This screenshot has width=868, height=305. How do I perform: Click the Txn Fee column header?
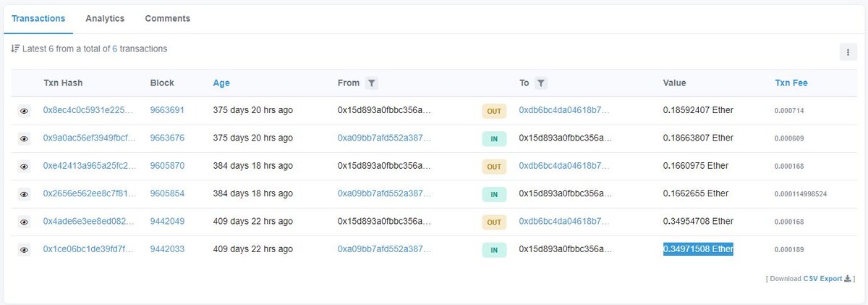(x=791, y=83)
